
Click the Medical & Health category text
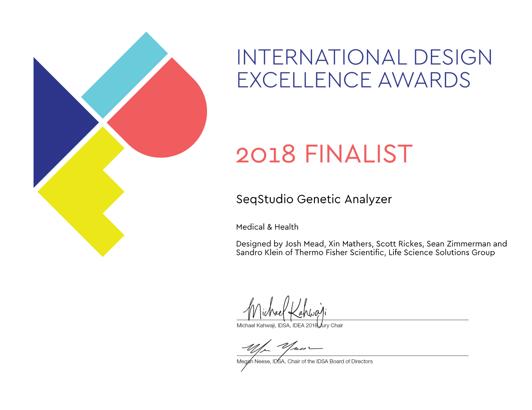[267, 227]
